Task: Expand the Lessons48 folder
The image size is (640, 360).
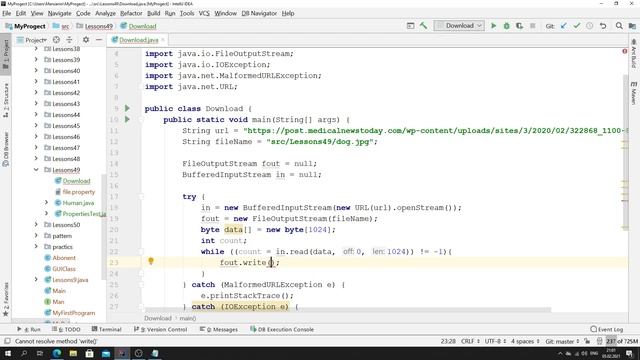Action: 36,158
